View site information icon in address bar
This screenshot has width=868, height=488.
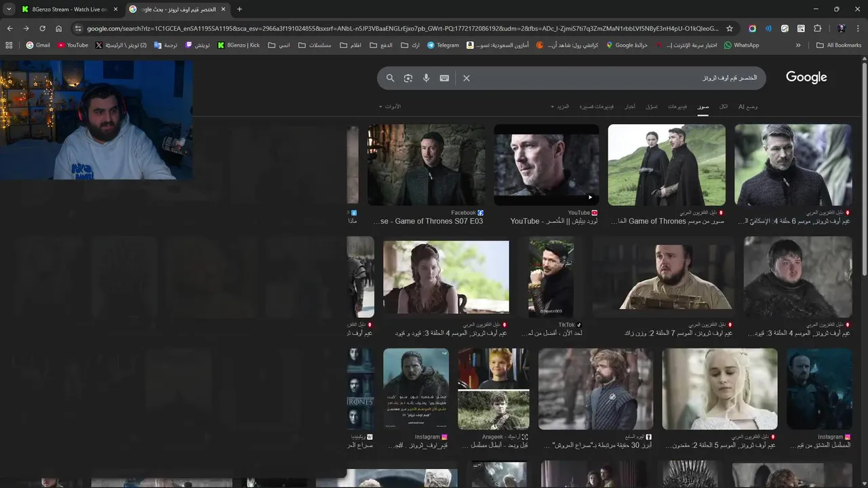coord(78,28)
